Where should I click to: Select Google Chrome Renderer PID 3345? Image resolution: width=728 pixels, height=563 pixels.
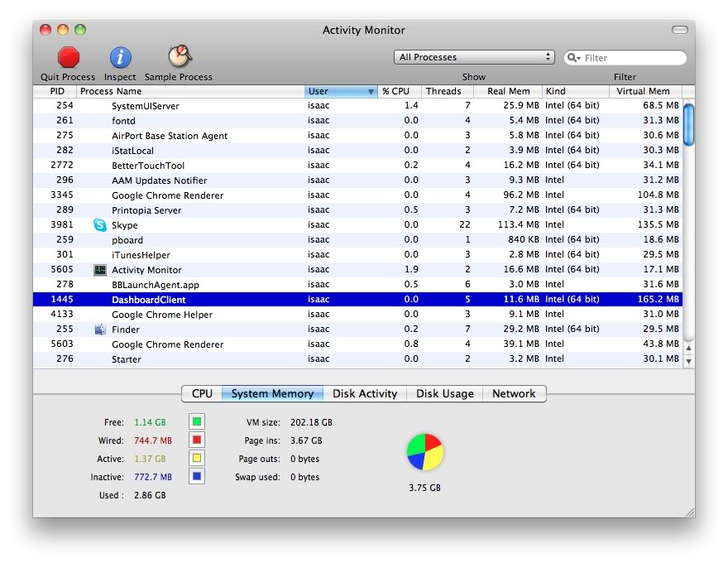(357, 195)
